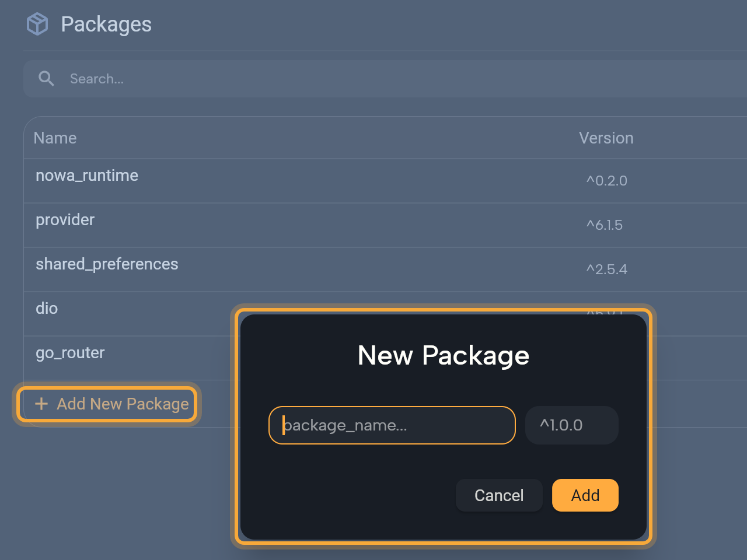Click the plus icon beside Add New Package
747x560 pixels.
[x=41, y=404]
